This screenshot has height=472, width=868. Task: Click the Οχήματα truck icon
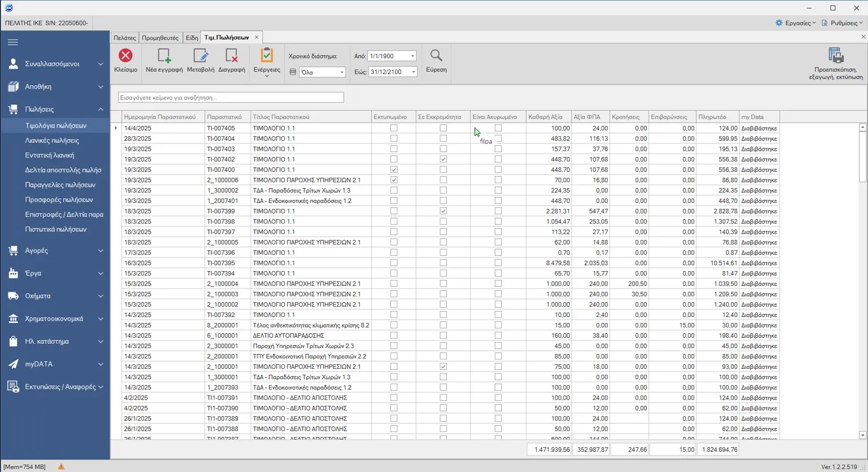pyautogui.click(x=13, y=296)
